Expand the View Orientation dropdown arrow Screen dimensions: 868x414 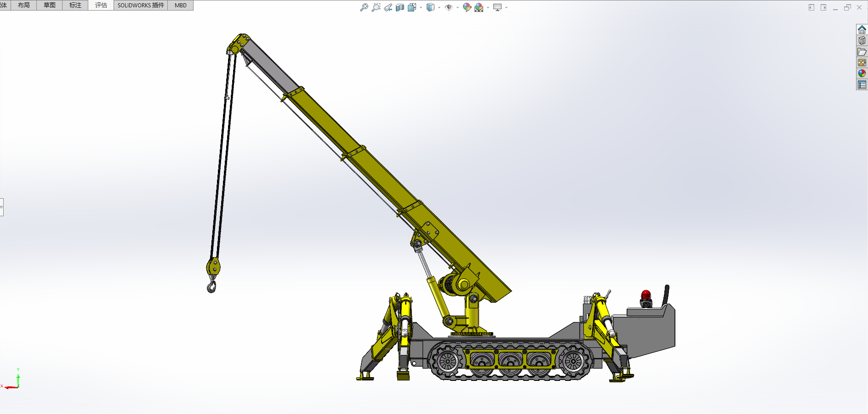[x=421, y=7]
